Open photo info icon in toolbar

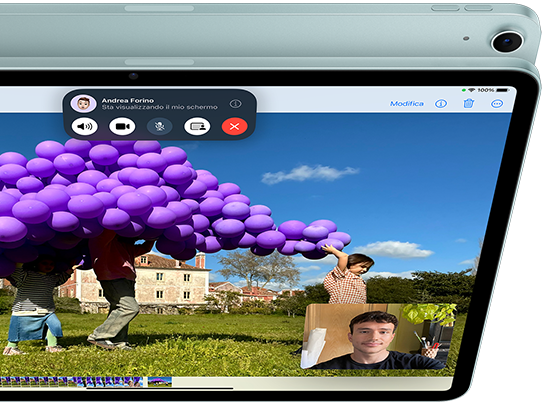[x=441, y=103]
